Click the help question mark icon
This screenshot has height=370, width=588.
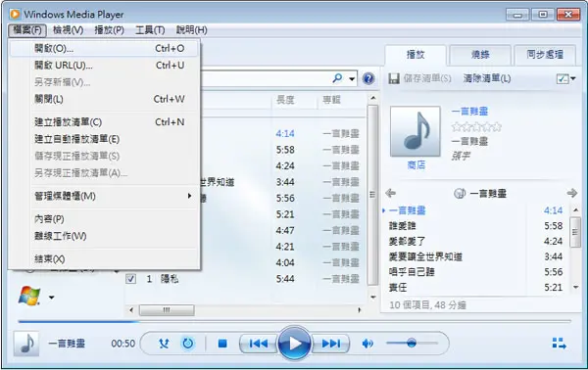[x=368, y=78]
